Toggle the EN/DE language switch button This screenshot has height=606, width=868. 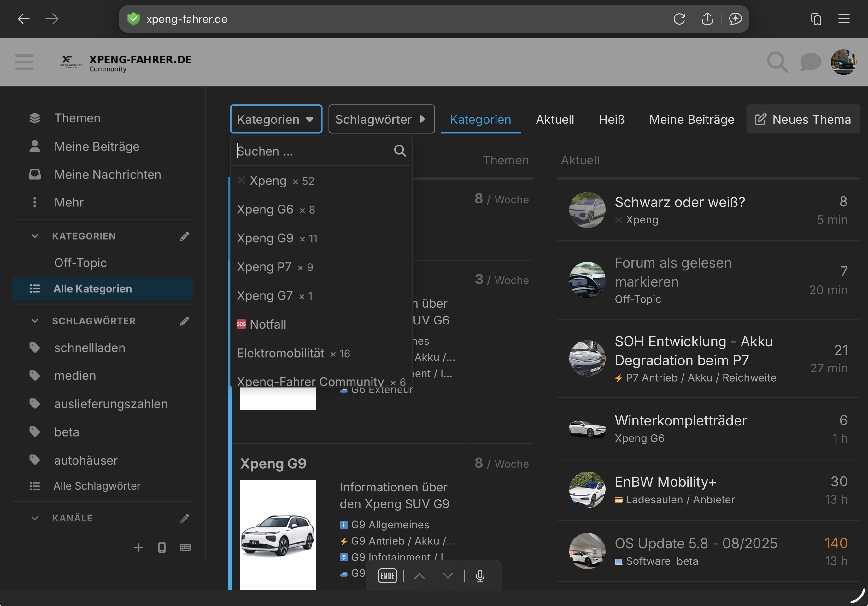click(x=387, y=576)
